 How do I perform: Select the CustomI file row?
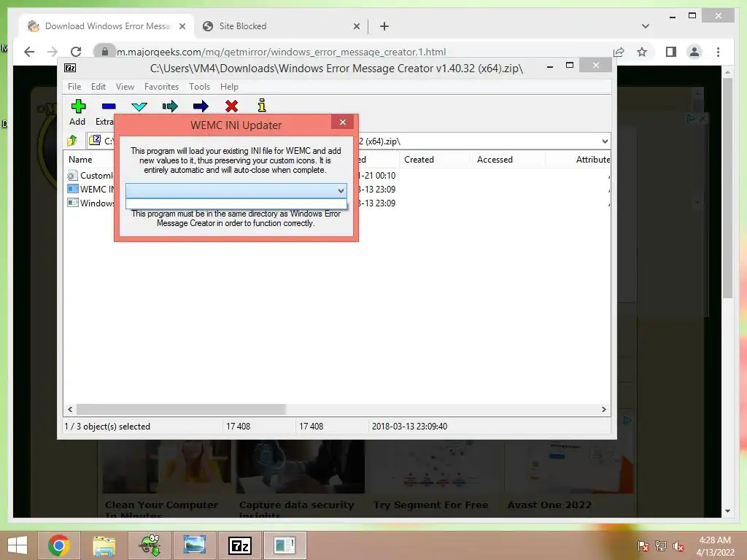(90, 175)
